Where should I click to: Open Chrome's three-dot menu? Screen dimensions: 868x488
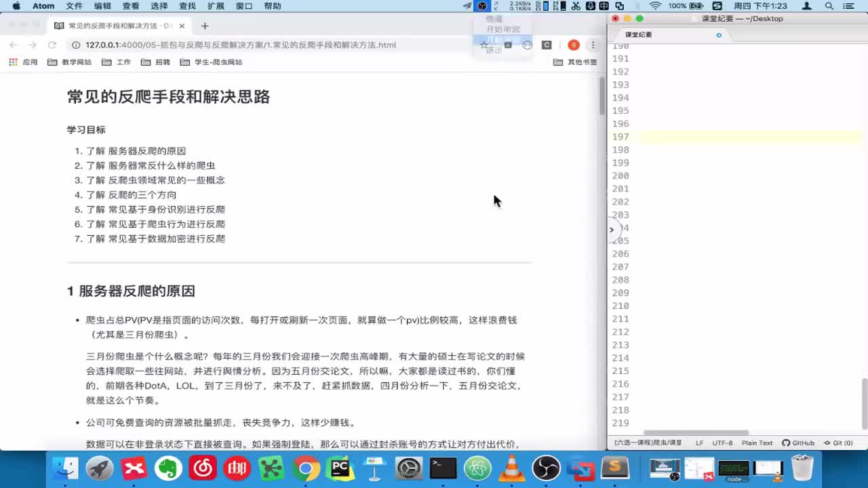pos(593,45)
